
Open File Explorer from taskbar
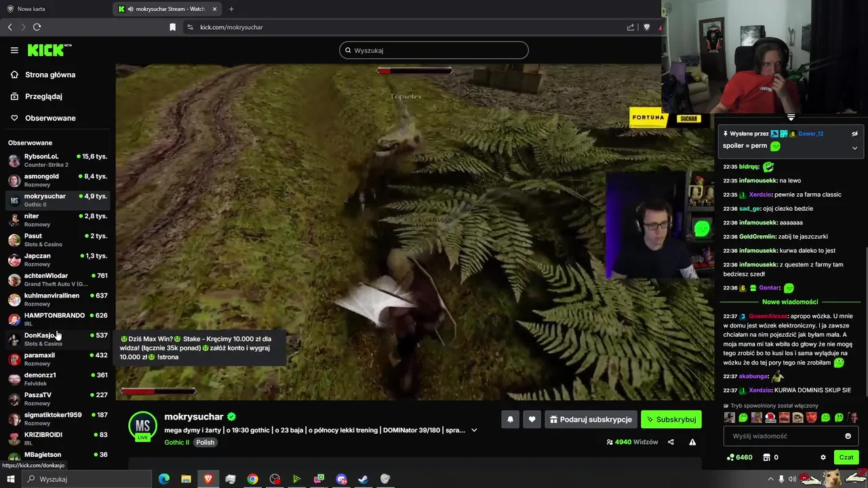[186, 479]
